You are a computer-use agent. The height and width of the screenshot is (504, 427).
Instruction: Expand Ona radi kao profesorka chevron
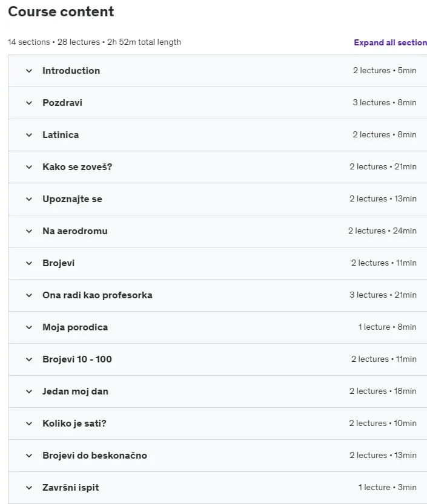click(29, 295)
